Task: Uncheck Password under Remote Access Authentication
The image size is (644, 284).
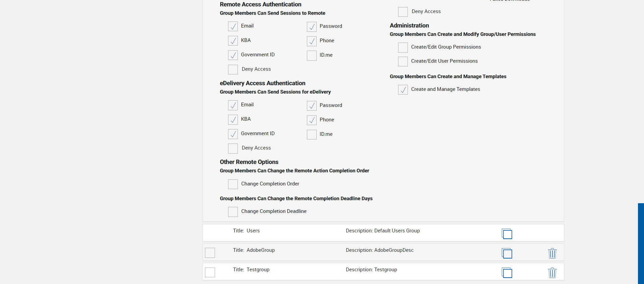Action: (312, 26)
